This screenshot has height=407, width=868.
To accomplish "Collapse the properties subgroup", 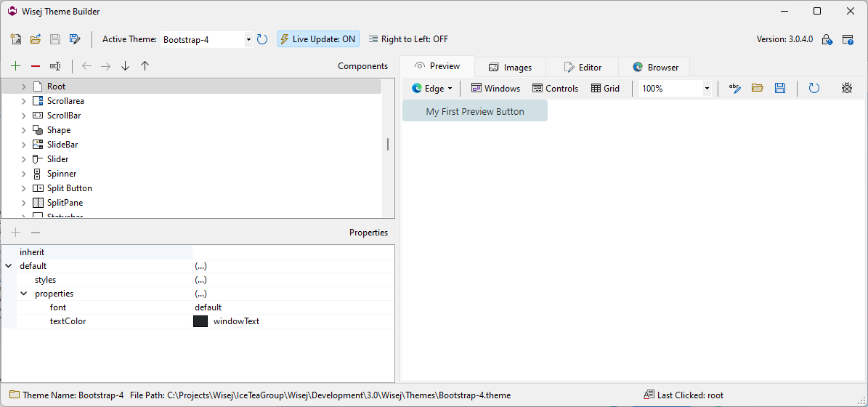I will pyautogui.click(x=24, y=294).
